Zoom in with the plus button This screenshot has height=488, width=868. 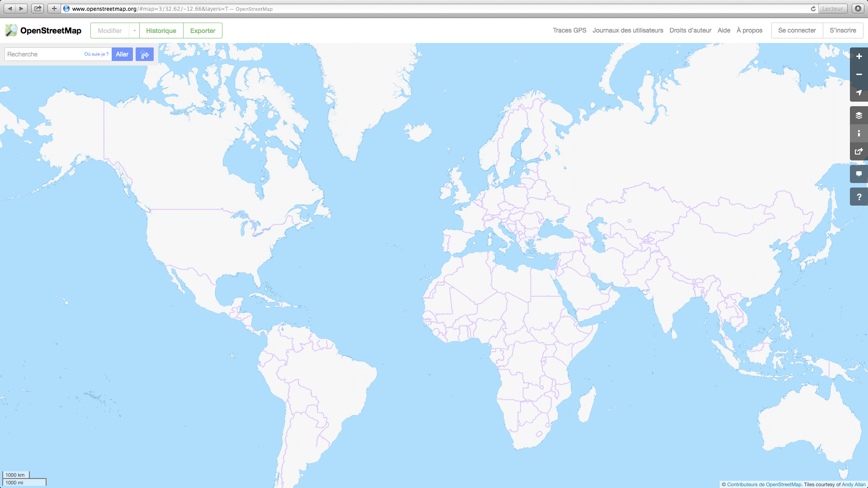859,56
